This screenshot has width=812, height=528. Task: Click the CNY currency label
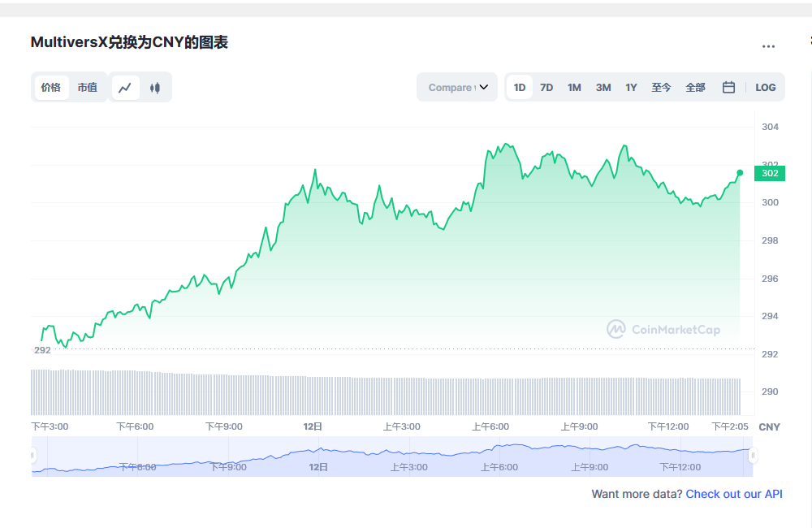coord(769,427)
